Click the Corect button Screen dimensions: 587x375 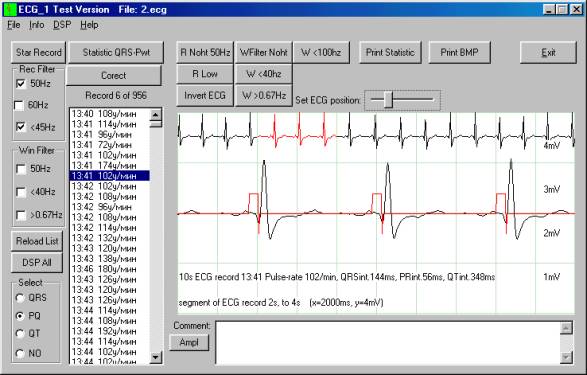[x=114, y=75]
